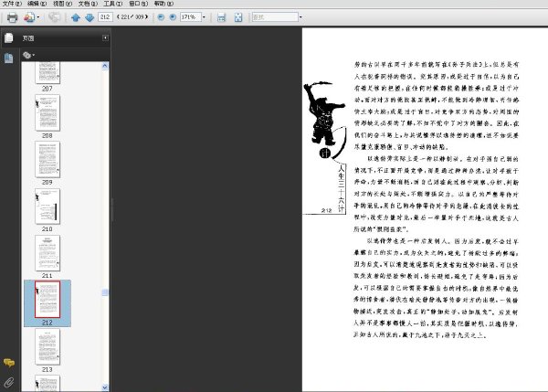Collapse the pages panel with its arrow button
Image resolution: width=548 pixels, height=392 pixels.
[x=105, y=37]
